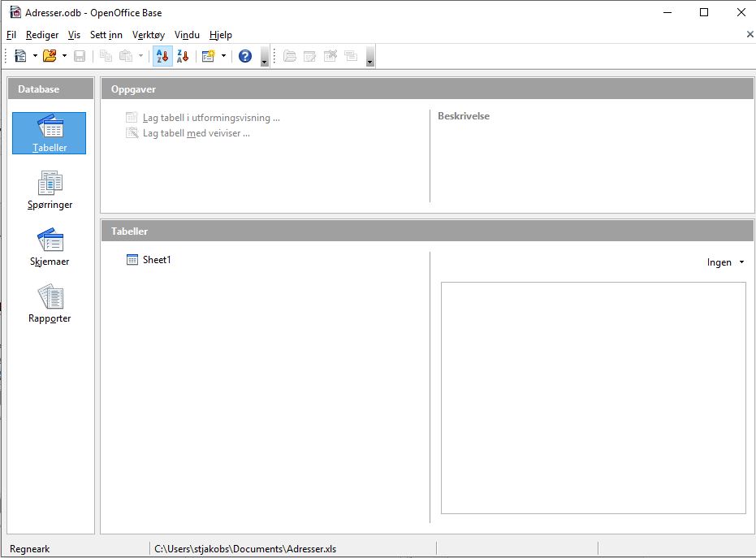Click the Rename table toolbar icon
Screen dimensions: 756x558
351,56
